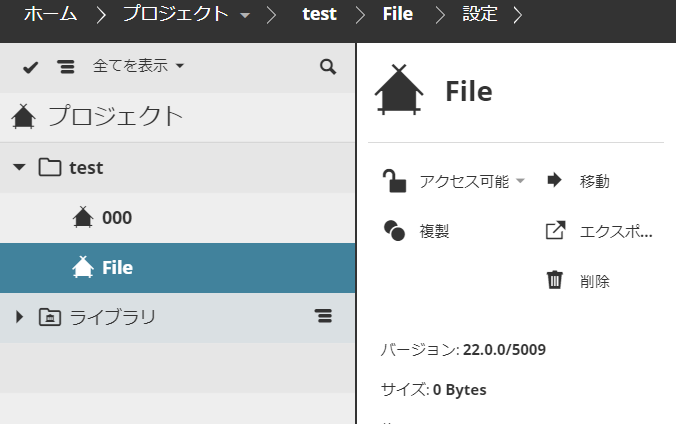Open the アクセス可能 access dropdown
The image size is (676, 424).
coord(472,181)
